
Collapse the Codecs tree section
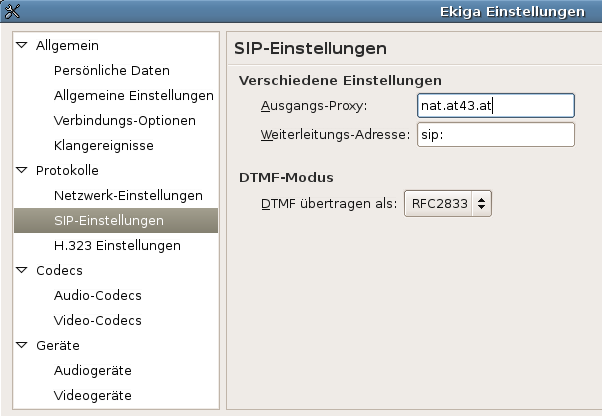(x=22, y=270)
